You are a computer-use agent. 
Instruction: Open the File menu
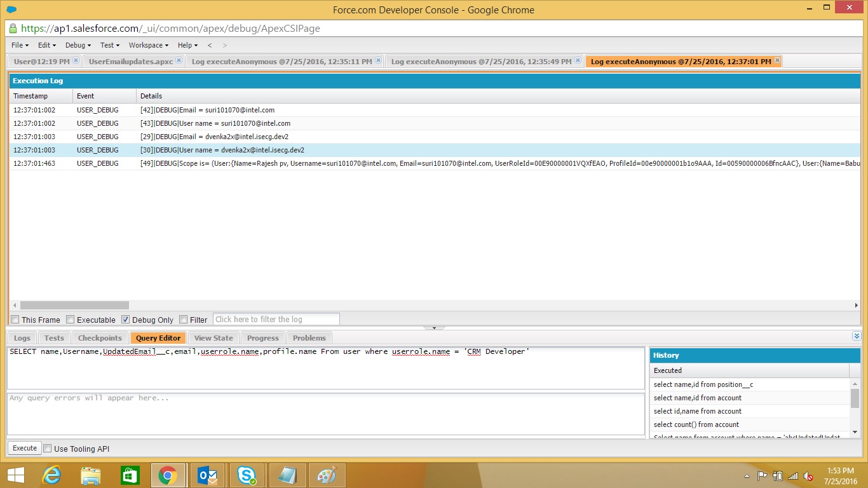pos(20,45)
